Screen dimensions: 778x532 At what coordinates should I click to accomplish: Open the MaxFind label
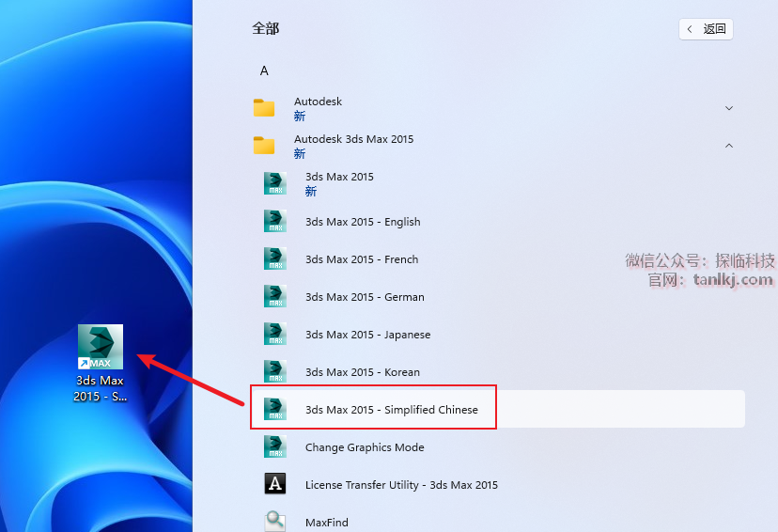[x=326, y=523]
